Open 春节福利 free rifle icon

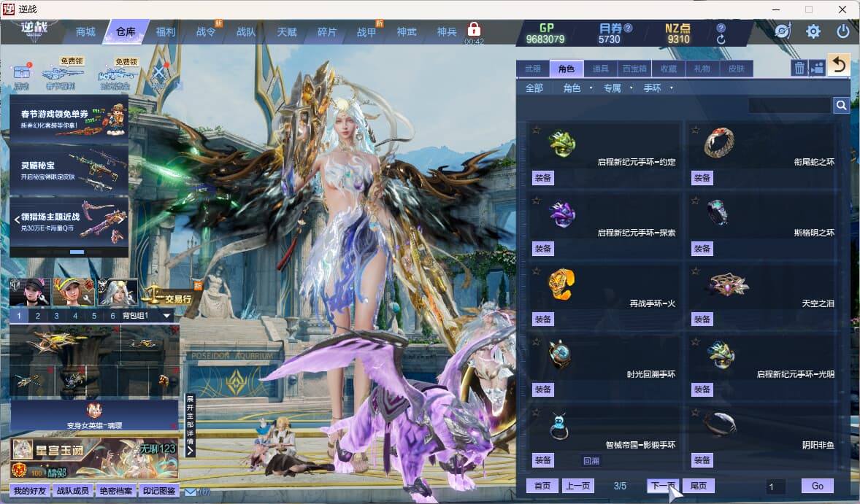[x=62, y=74]
